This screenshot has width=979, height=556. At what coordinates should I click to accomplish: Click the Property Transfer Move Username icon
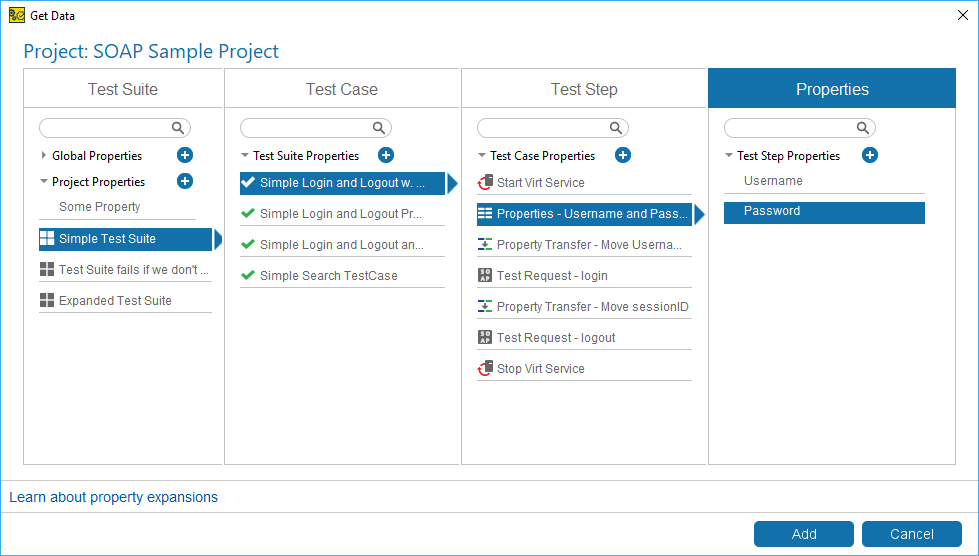(485, 245)
